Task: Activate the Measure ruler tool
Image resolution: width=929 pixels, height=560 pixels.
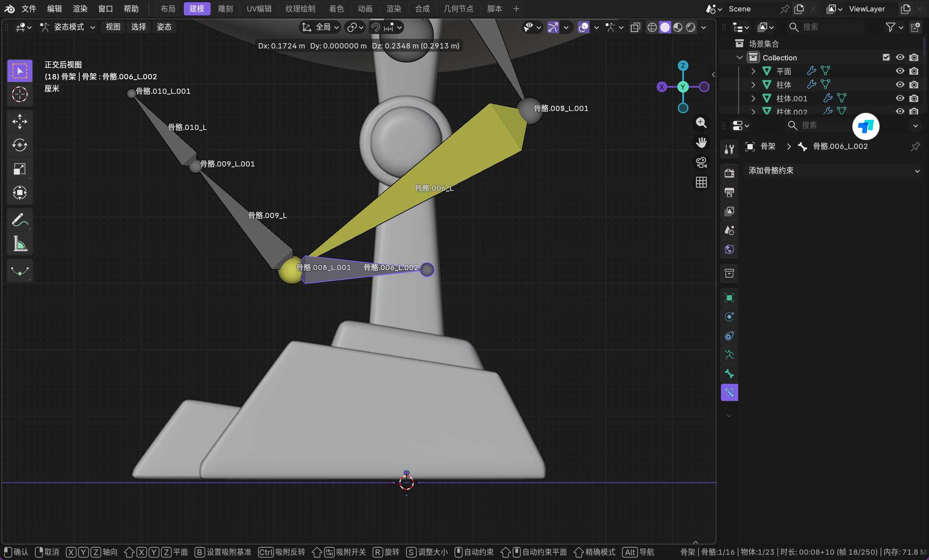Action: (x=19, y=244)
